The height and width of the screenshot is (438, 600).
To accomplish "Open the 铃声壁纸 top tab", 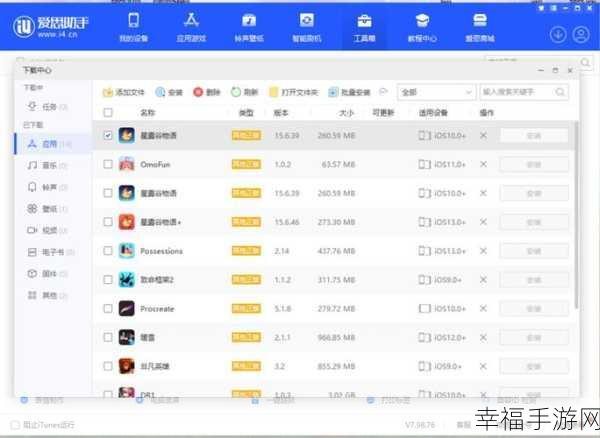I will 249,27.
